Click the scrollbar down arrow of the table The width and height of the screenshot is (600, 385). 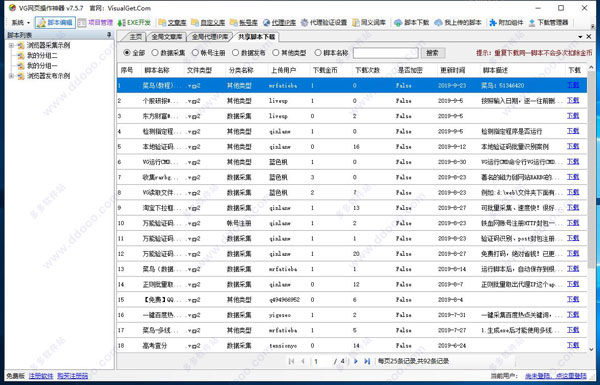[x=591, y=349]
